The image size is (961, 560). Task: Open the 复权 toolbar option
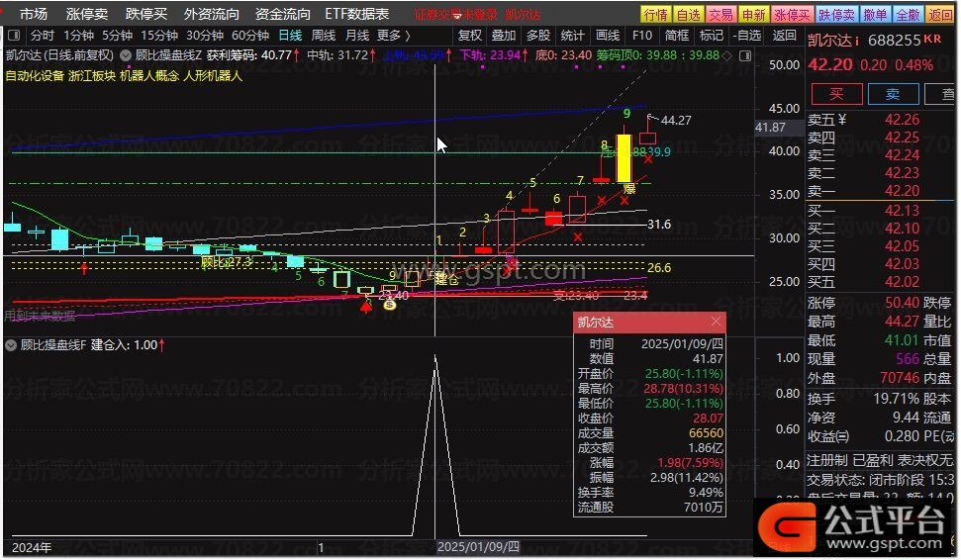point(470,36)
